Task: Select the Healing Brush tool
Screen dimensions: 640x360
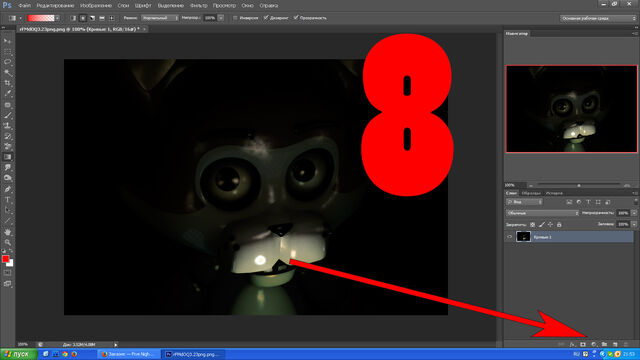Action: [x=7, y=105]
